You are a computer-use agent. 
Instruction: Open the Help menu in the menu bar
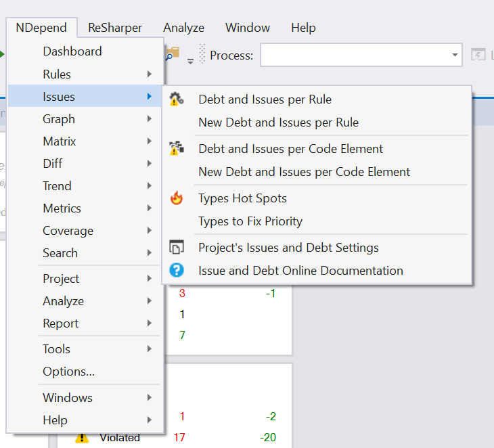coord(303,28)
